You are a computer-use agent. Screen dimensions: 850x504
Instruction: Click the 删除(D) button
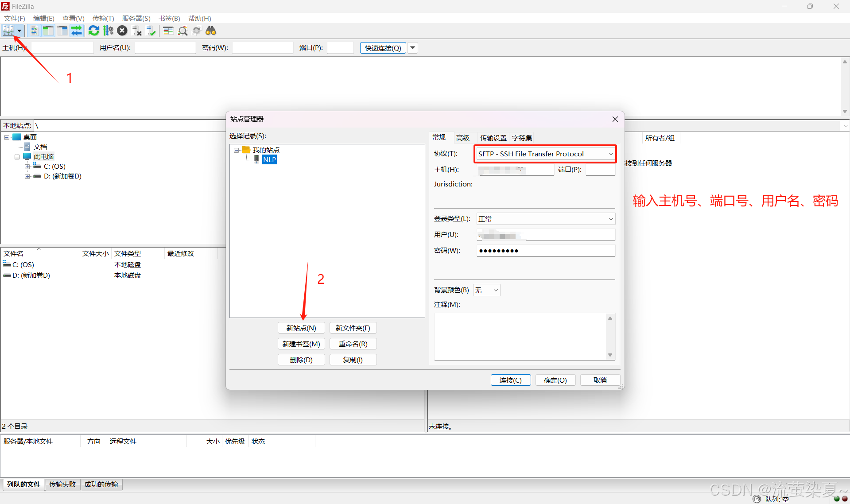pos(301,360)
